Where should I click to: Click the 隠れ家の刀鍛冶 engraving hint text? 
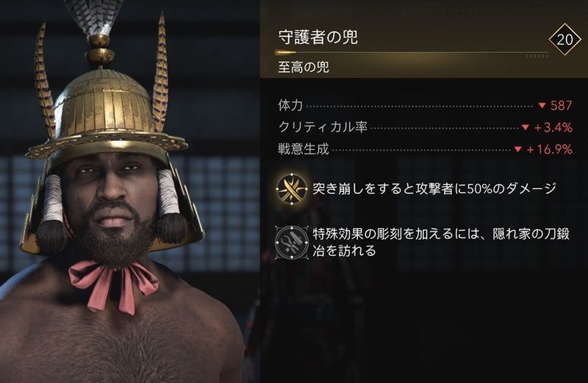pos(441,242)
